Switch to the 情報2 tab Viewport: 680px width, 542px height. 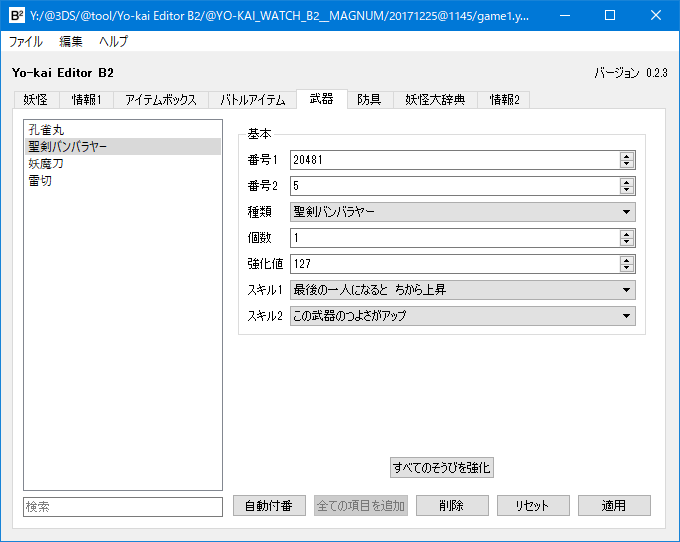coord(503,100)
